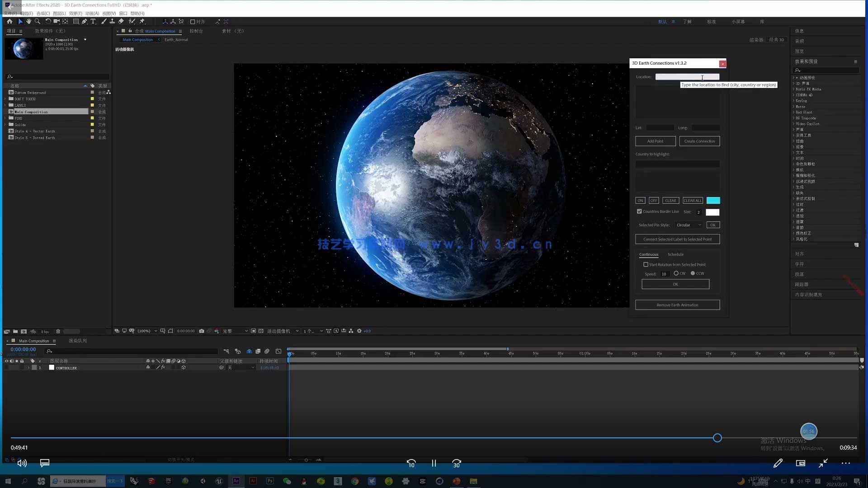Image resolution: width=868 pixels, height=488 pixels.
Task: Select the Brush tool
Action: click(x=104, y=21)
